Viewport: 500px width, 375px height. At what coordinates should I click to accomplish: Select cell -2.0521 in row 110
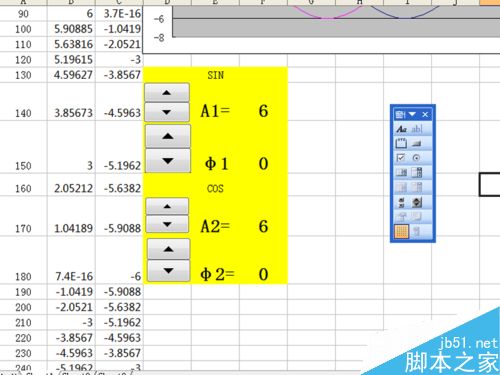[x=119, y=44]
